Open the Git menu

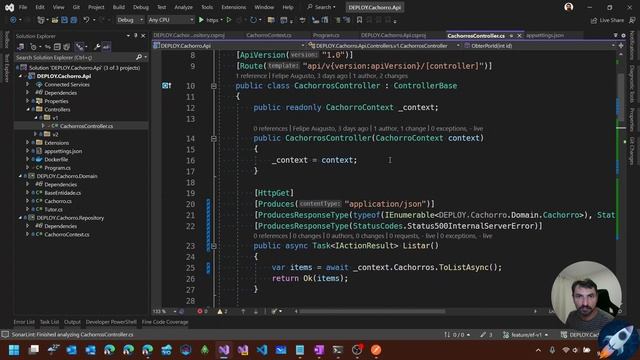pyautogui.click(x=76, y=7)
